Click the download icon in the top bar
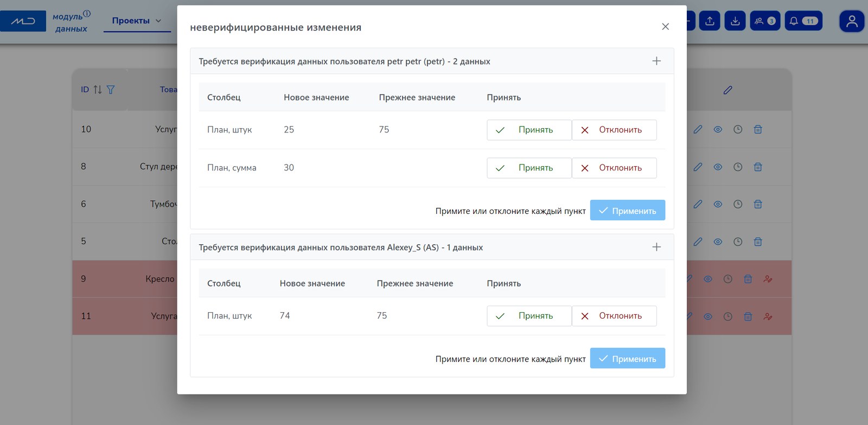868x425 pixels. (735, 21)
